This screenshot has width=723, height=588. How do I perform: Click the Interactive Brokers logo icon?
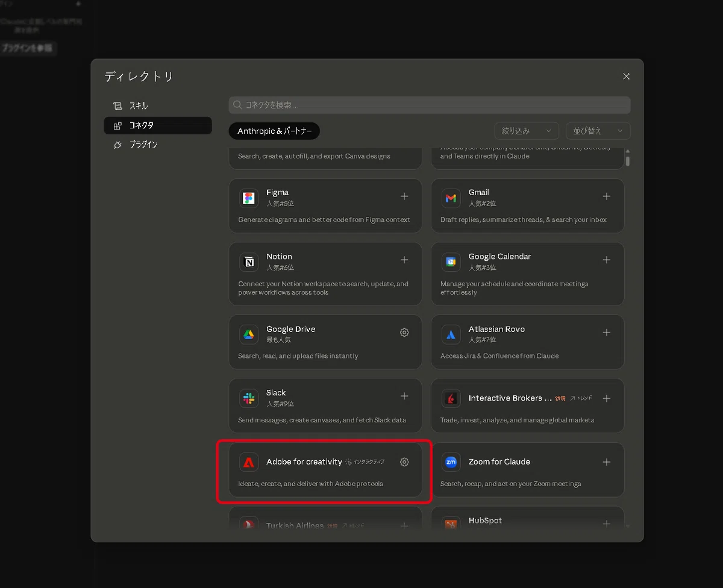451,398
